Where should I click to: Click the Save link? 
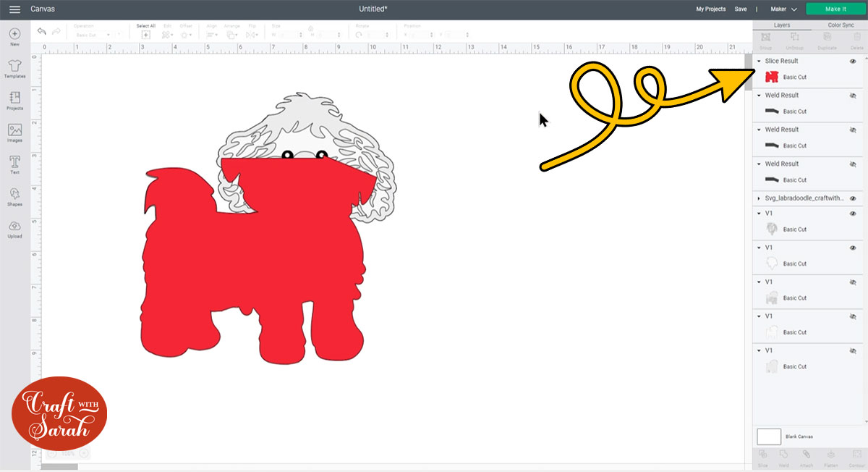click(x=741, y=9)
